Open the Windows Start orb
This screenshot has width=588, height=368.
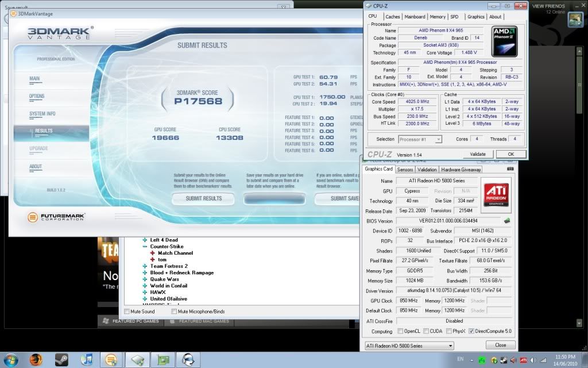point(10,359)
